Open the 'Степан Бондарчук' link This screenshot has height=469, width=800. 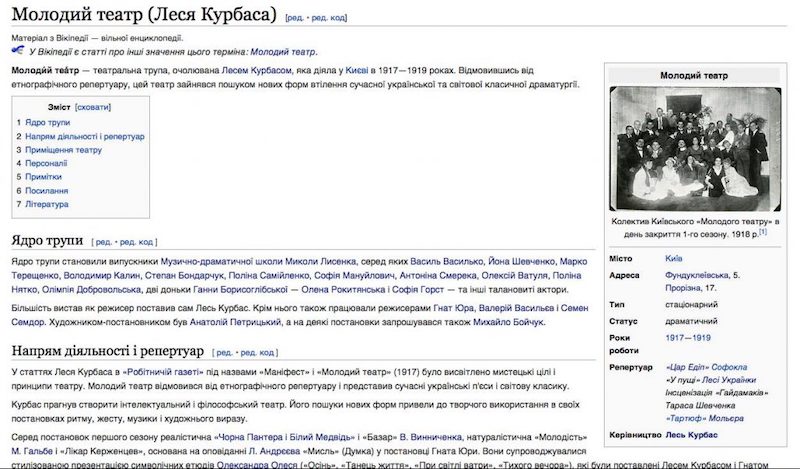184,276
